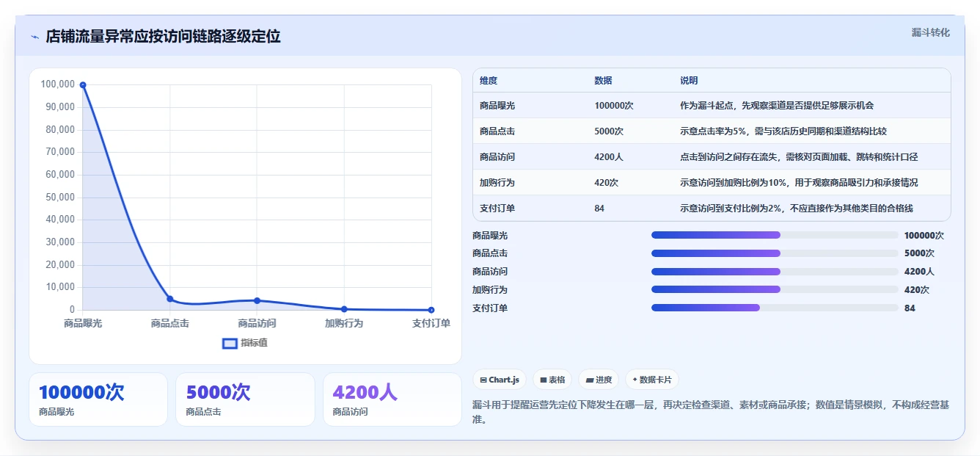Select the 4200人 cell in the table
980x456 pixels.
click(x=609, y=157)
